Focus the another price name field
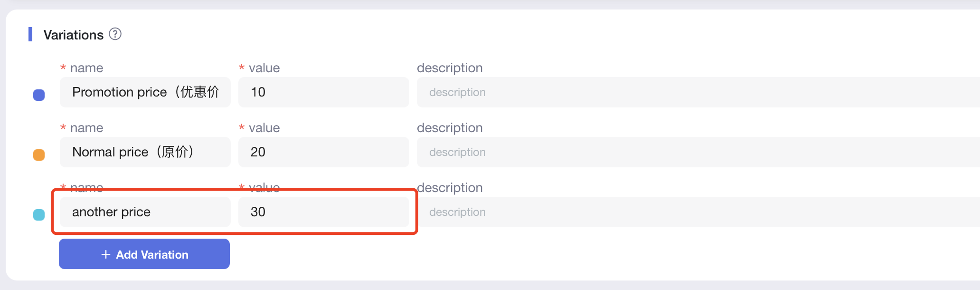 tap(145, 212)
